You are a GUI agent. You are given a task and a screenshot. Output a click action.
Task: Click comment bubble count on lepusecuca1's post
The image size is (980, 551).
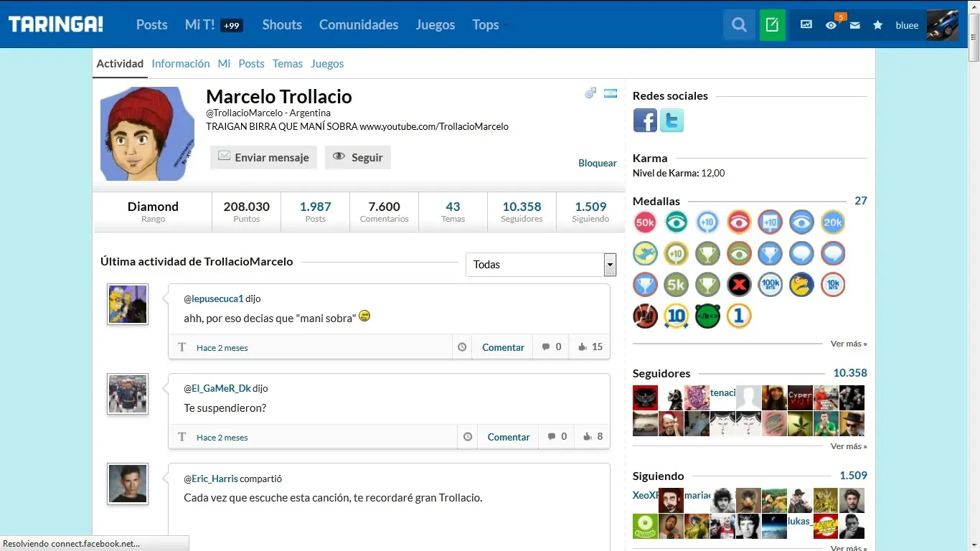click(x=552, y=347)
